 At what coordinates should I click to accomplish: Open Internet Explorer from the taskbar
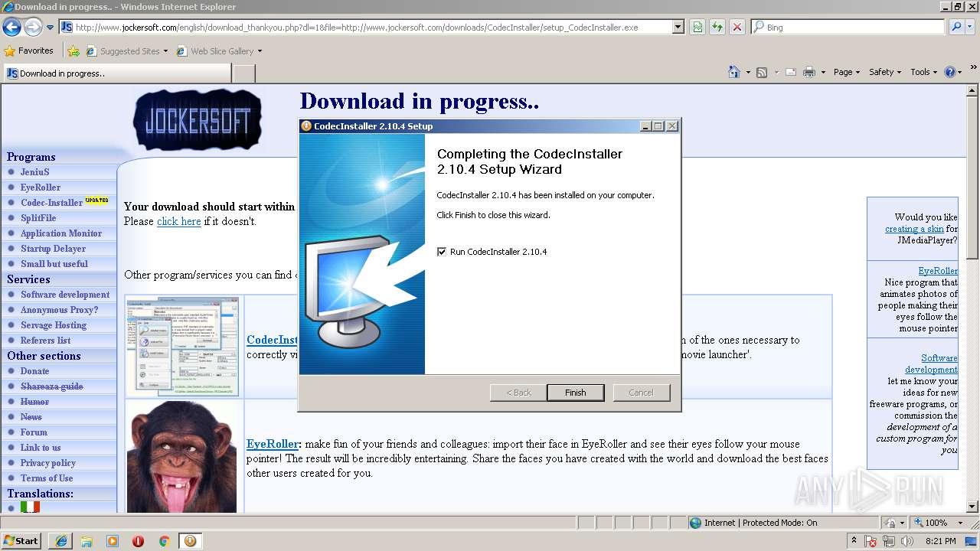point(60,541)
